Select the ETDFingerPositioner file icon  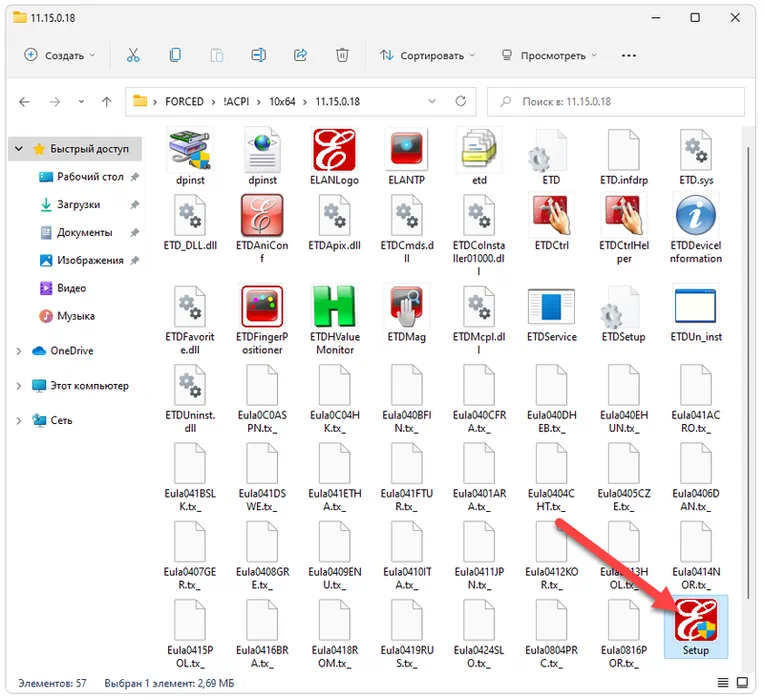pyautogui.click(x=261, y=308)
